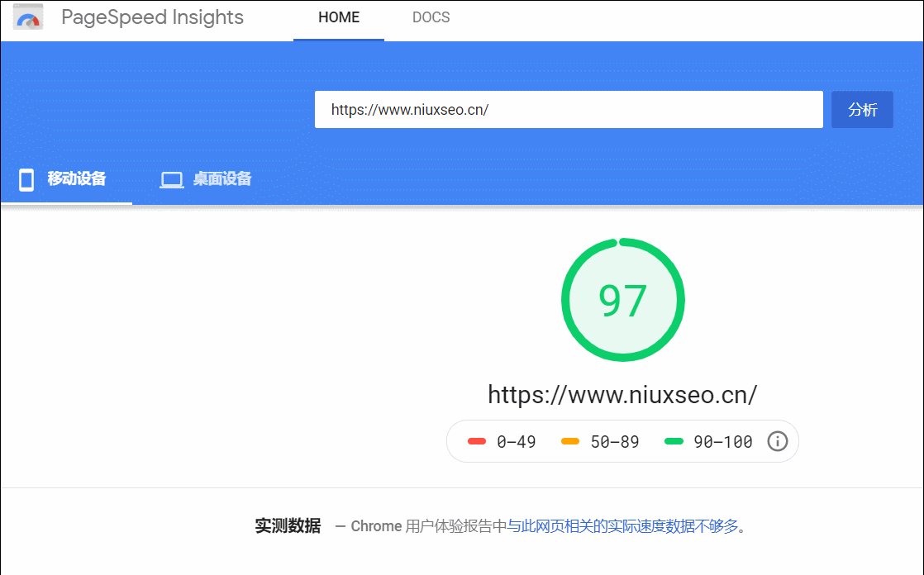Click the PageSpeed Insights speedometer logo

(28, 17)
